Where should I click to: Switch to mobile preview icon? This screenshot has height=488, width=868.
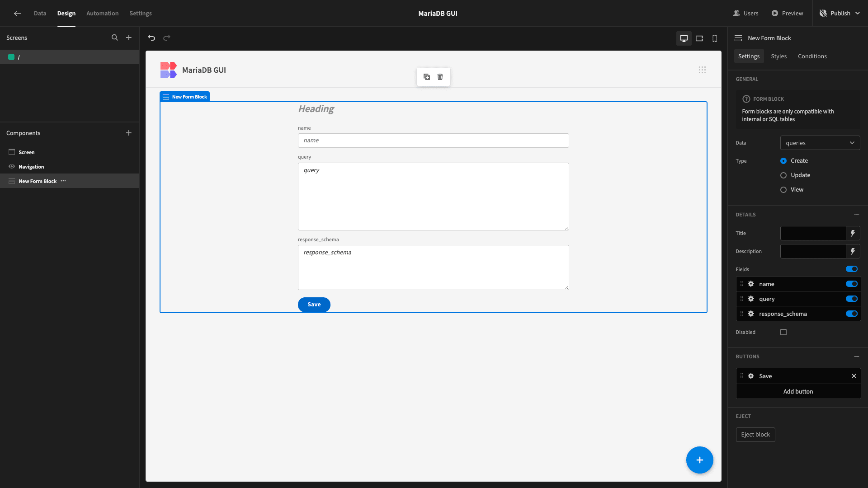pyautogui.click(x=715, y=38)
